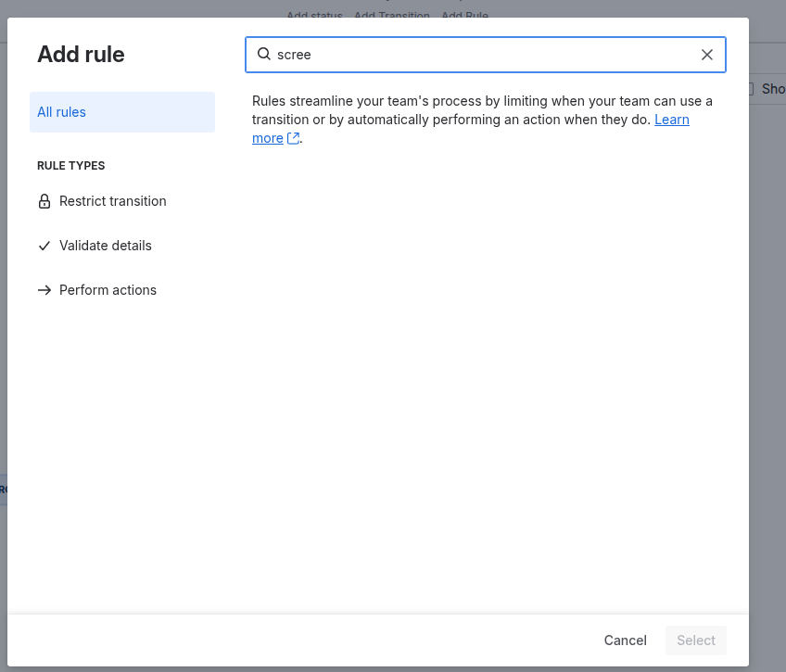Click Add Transition in the workflow toolbar

tap(392, 16)
